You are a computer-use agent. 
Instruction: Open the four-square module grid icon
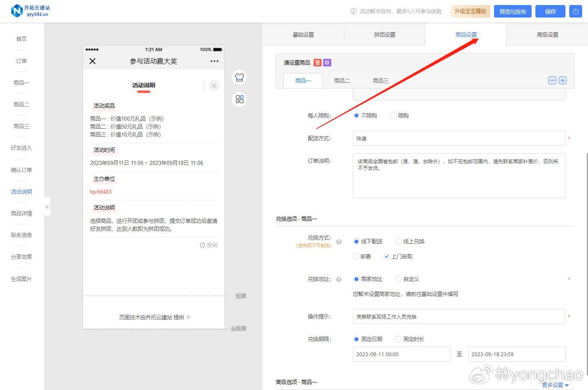(x=239, y=99)
